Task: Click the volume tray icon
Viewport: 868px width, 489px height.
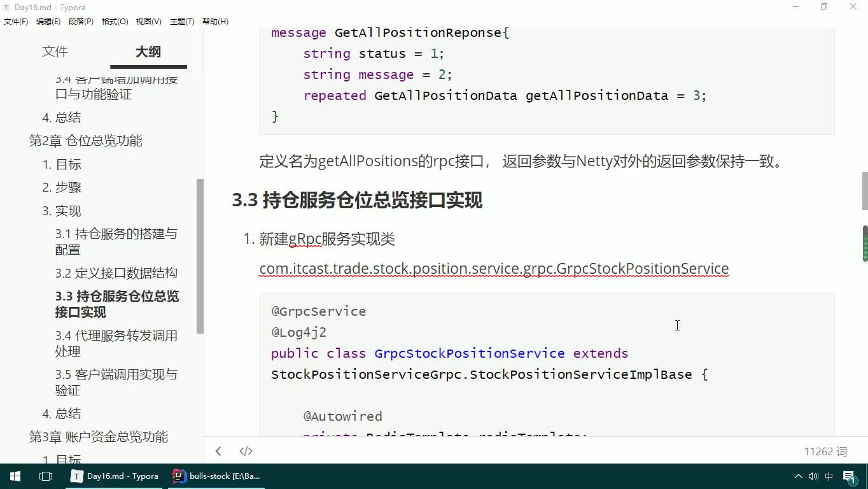Action: tap(813, 476)
